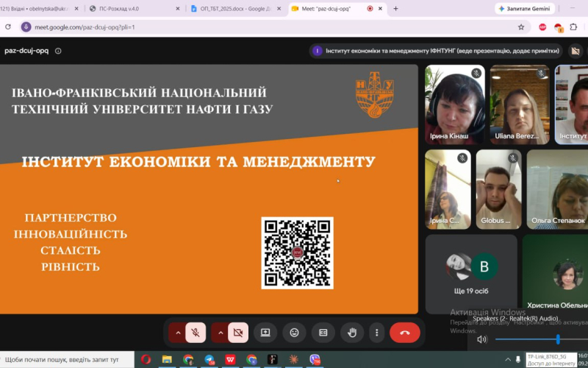Reload the page
The height and width of the screenshot is (368, 588).
pos(8,27)
